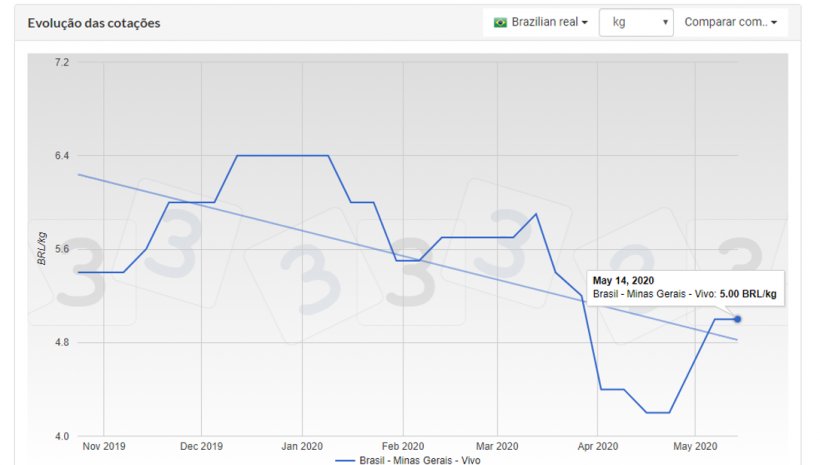The image size is (820, 465).
Task: Select the Mar 2020 x-axis label
Action: coord(497,446)
